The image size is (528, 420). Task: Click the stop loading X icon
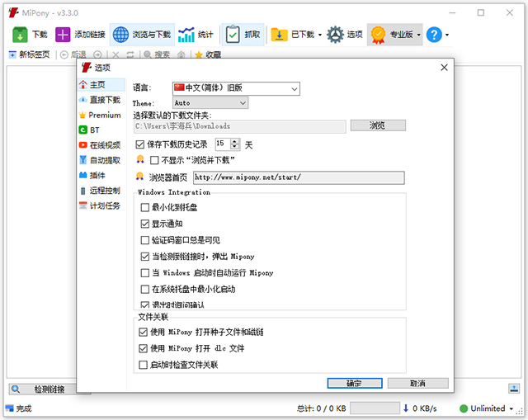pos(115,54)
